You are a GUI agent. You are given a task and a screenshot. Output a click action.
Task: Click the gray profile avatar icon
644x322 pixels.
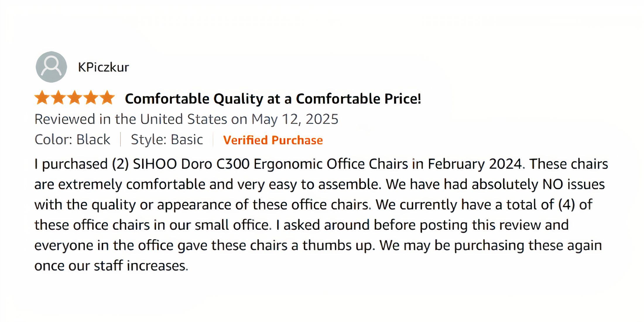click(x=51, y=67)
